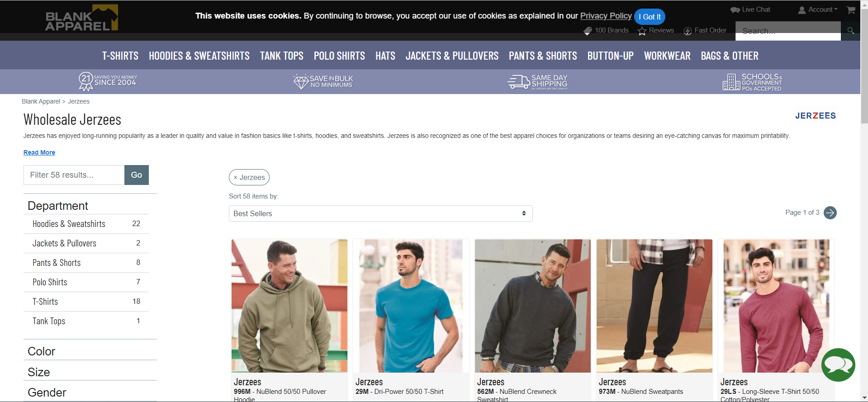Open the Hoodies & Sweatshirts menu

tap(199, 56)
